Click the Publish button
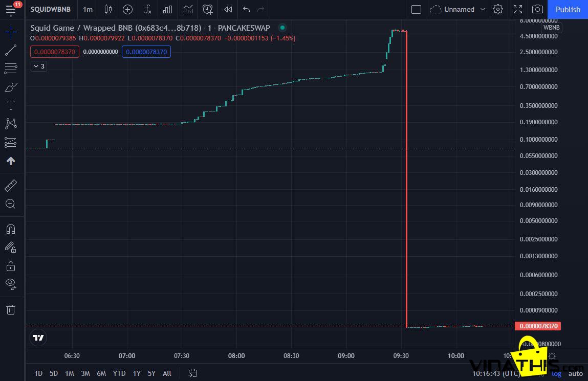 568,9
